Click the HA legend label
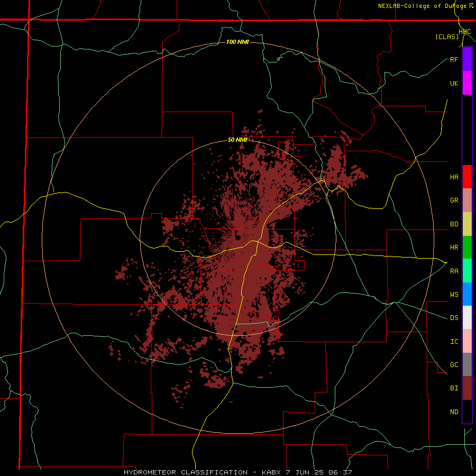Image resolution: width=476 pixels, height=476 pixels. pos(454,177)
